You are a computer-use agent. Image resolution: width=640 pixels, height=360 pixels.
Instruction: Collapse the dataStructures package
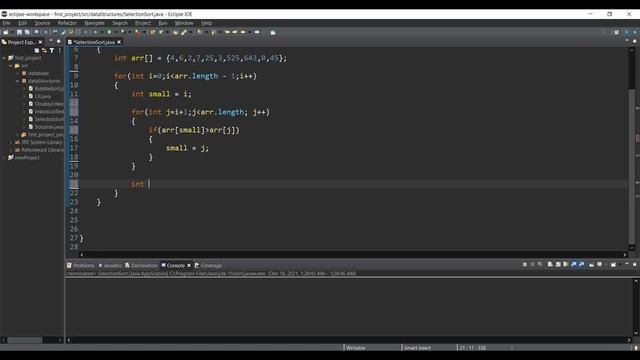click(x=18, y=81)
